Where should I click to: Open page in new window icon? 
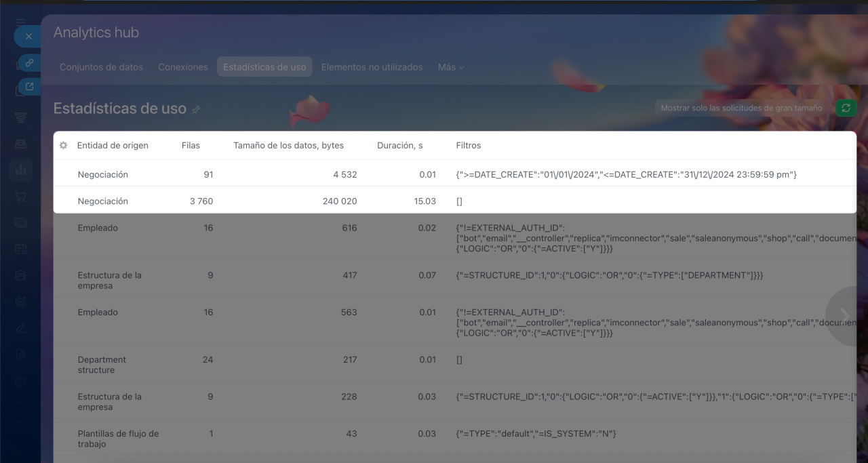(29, 87)
